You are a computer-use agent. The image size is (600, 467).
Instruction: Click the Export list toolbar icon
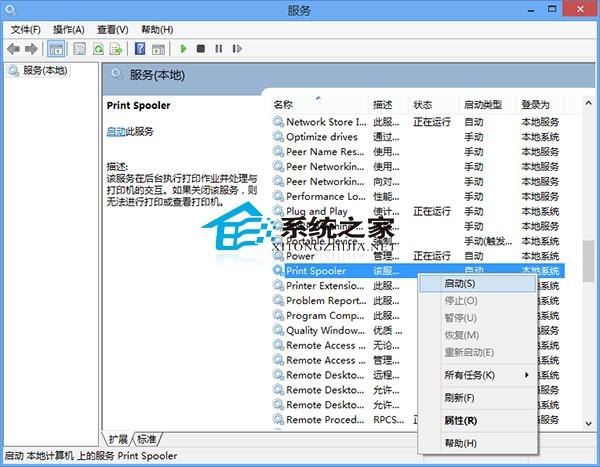(x=116, y=49)
